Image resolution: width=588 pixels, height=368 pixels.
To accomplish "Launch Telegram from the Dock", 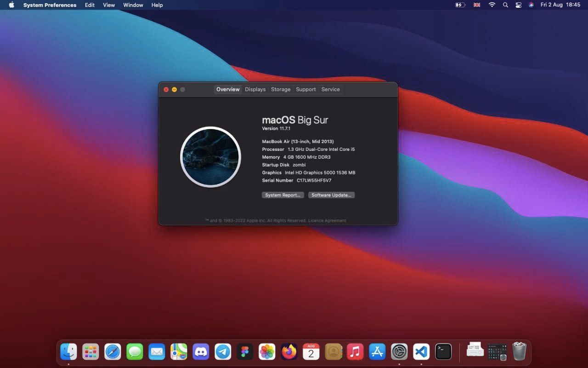I will click(x=223, y=352).
